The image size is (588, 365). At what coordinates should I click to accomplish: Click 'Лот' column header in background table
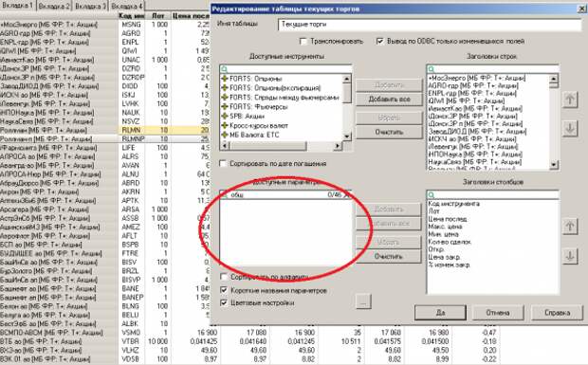[157, 16]
